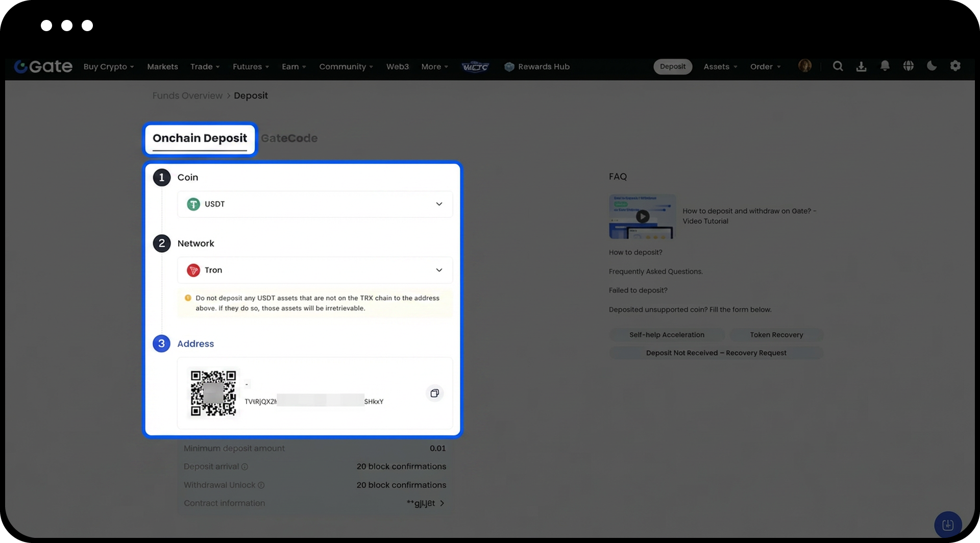Switch to the GateCode tab
The height and width of the screenshot is (543, 980).
tap(289, 138)
